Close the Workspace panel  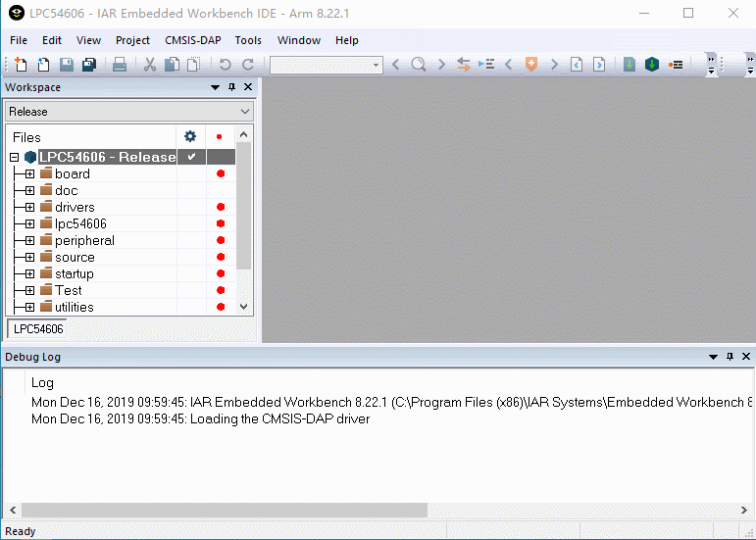click(248, 86)
